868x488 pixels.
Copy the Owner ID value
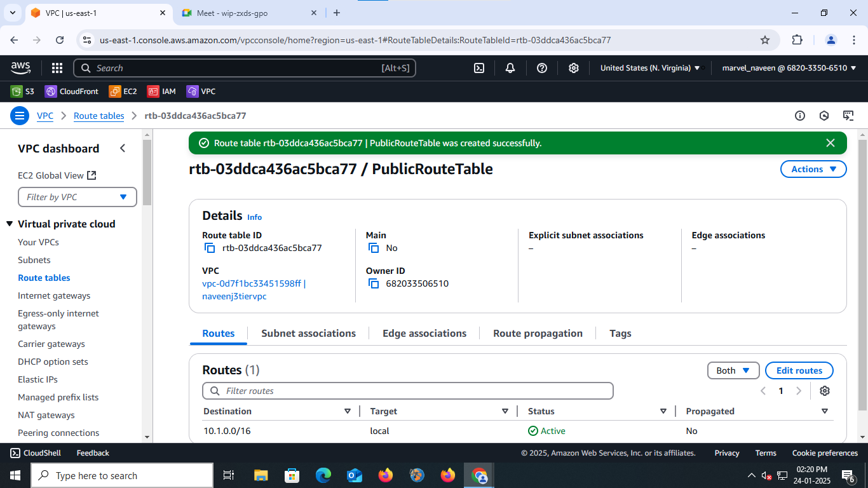click(374, 283)
